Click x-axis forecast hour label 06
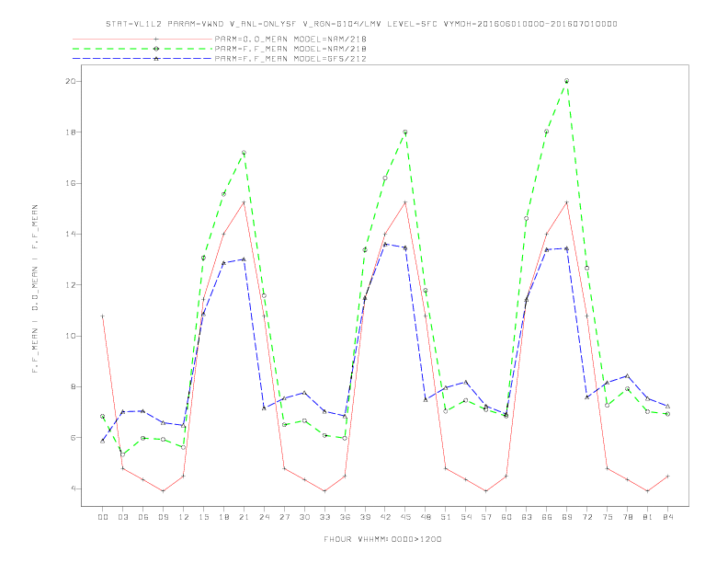 [x=143, y=517]
